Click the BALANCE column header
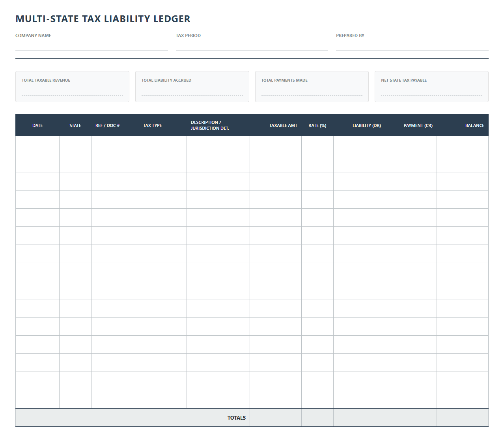The height and width of the screenshot is (439, 504). point(463,125)
